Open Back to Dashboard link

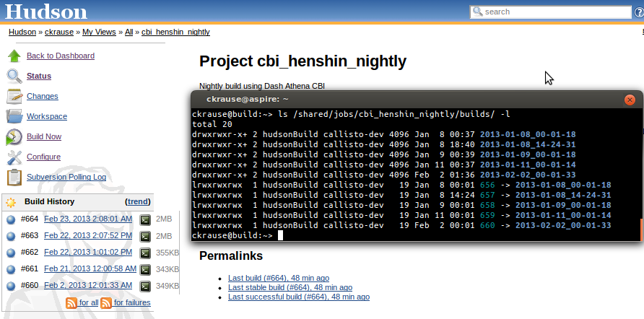tap(61, 56)
